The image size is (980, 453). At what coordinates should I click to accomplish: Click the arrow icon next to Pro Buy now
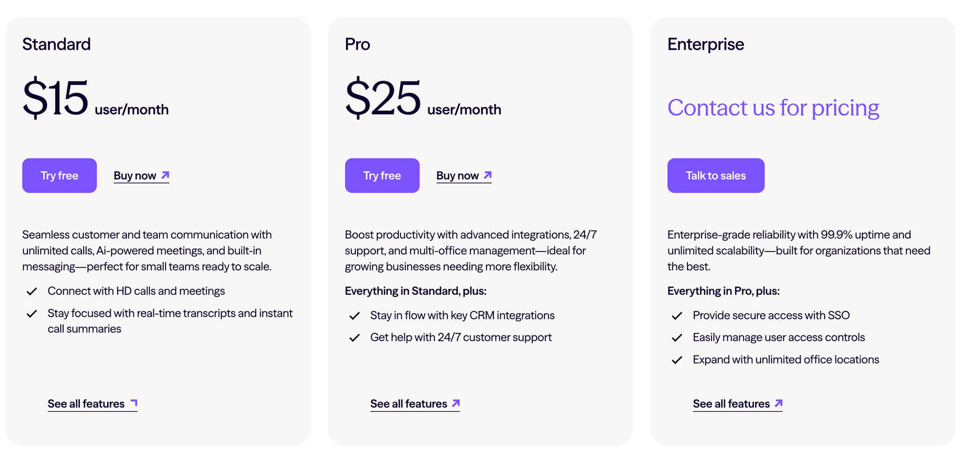(488, 175)
